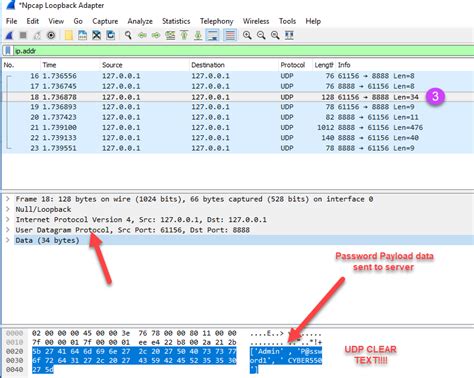This screenshot has height=378, width=474.
Task: Select packet 16 at time 1.736556
Action: (238, 76)
